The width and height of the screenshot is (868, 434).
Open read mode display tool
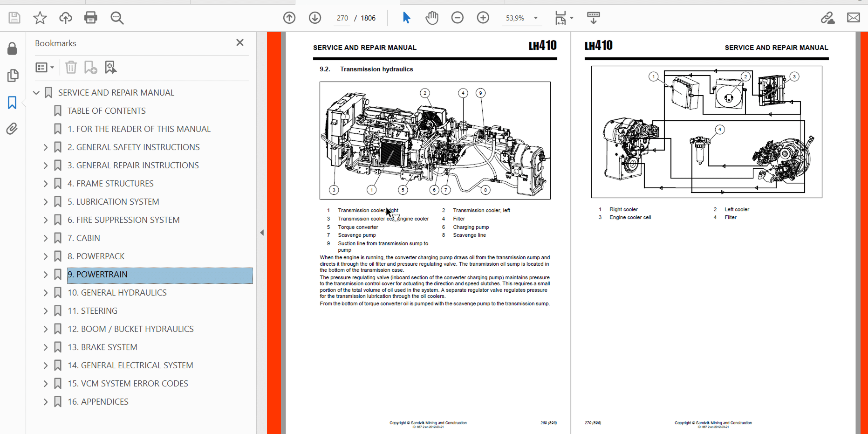[x=594, y=18]
